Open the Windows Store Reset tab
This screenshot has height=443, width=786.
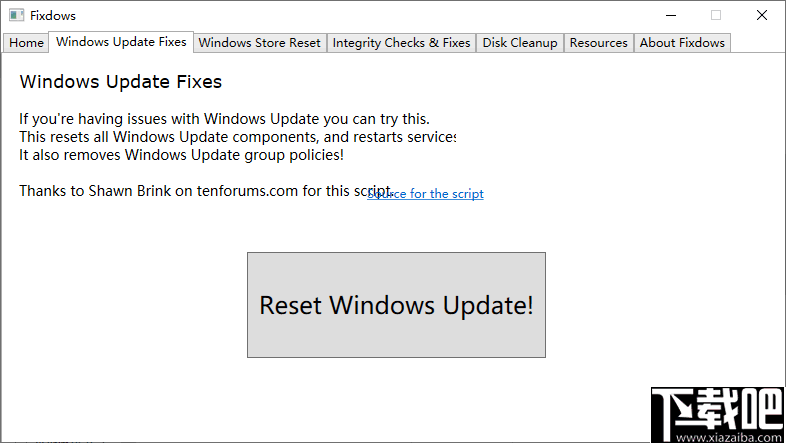260,43
